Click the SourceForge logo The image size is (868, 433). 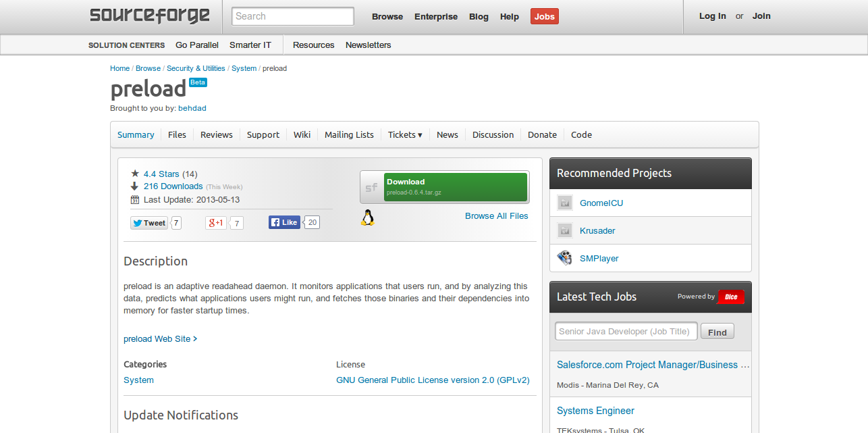tap(150, 16)
